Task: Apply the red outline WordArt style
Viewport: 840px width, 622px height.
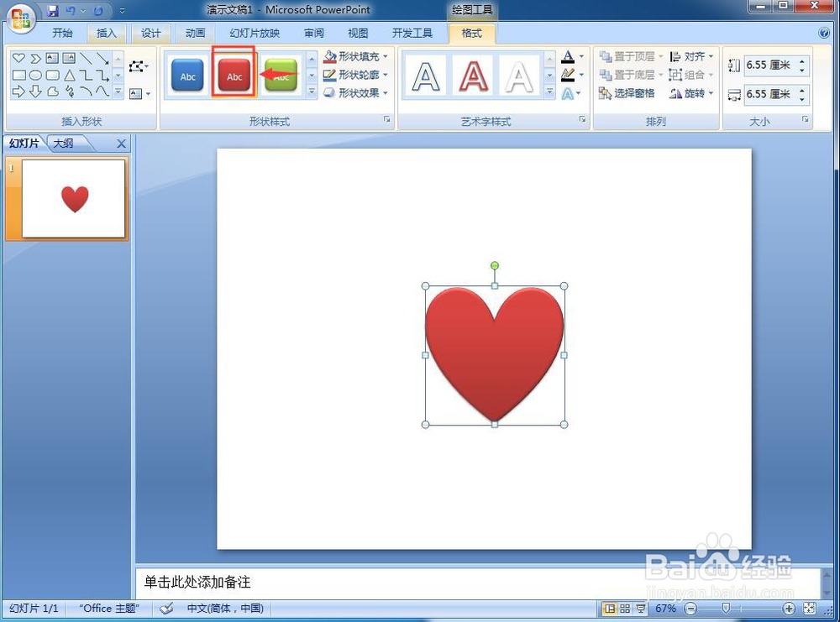Action: coord(472,76)
